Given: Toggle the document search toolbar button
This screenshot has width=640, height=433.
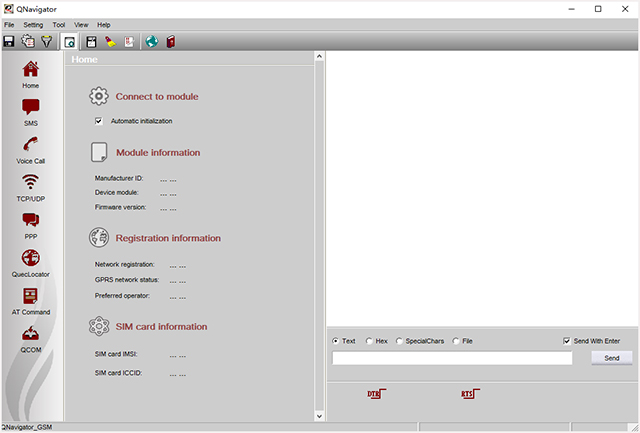Looking at the screenshot, I should click(69, 42).
